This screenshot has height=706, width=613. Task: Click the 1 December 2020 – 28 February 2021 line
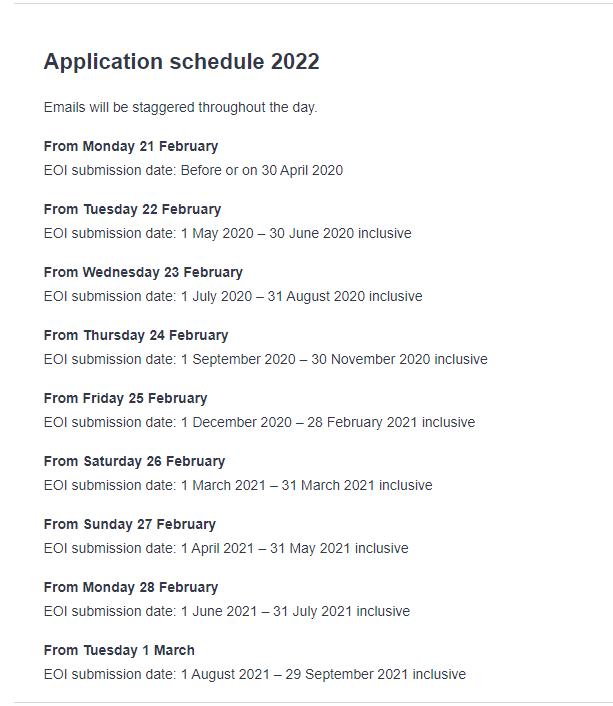point(259,423)
